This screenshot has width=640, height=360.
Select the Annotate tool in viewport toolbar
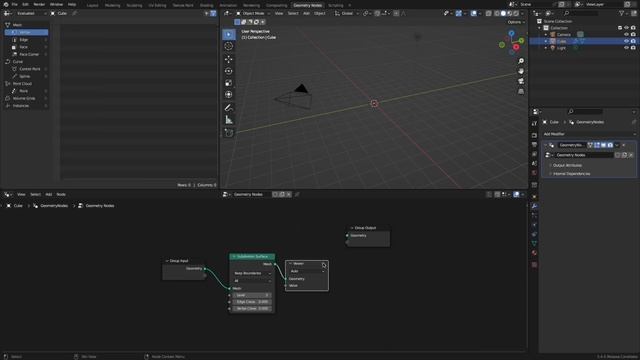(x=229, y=108)
